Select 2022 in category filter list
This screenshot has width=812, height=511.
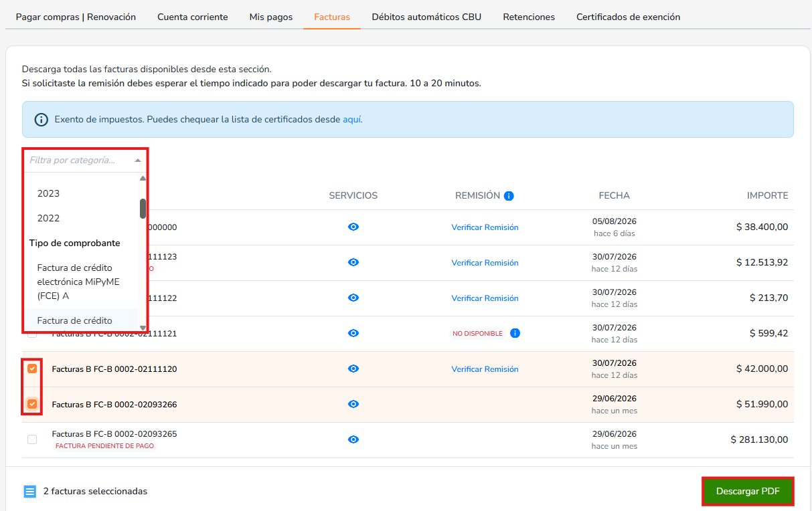tap(48, 218)
